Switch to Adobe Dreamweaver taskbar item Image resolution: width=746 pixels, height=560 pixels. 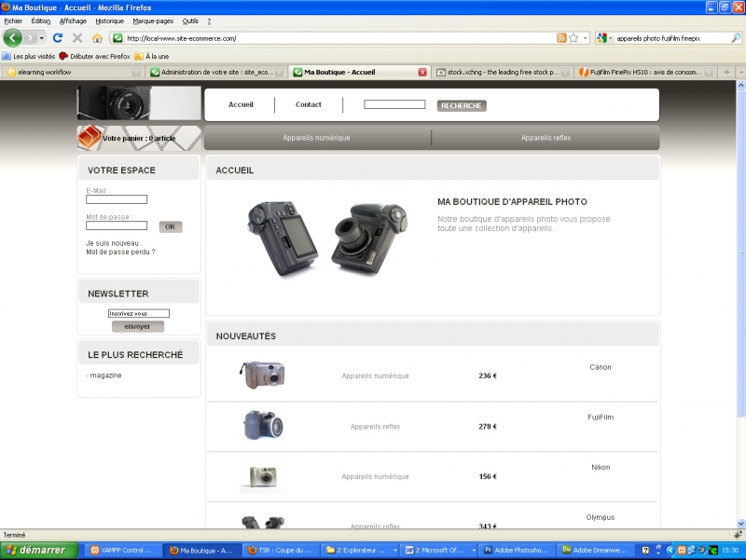595,550
